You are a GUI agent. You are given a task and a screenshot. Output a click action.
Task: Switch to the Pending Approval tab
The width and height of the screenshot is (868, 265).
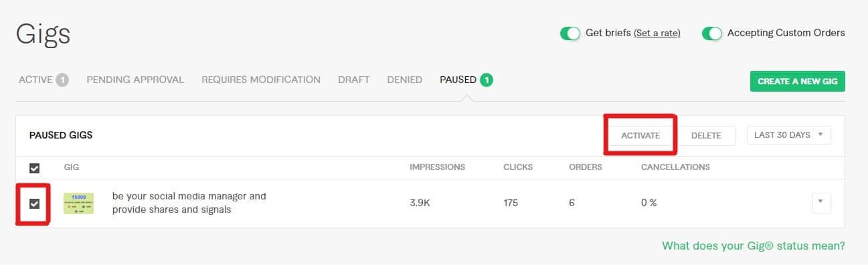(135, 80)
